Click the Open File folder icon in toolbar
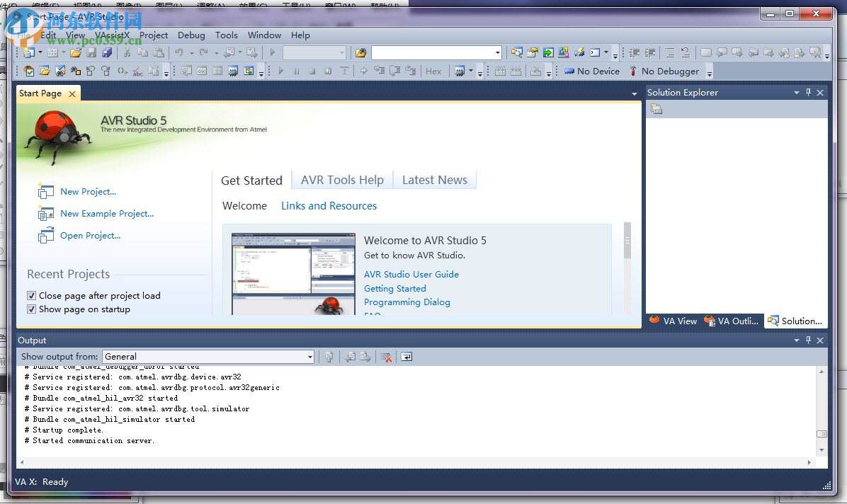The width and height of the screenshot is (847, 504). (x=75, y=52)
